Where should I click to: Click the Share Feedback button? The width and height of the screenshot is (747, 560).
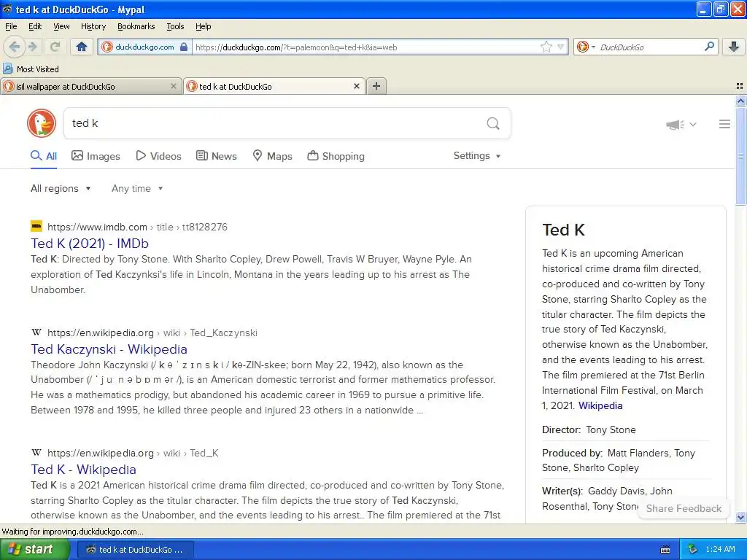click(x=684, y=508)
